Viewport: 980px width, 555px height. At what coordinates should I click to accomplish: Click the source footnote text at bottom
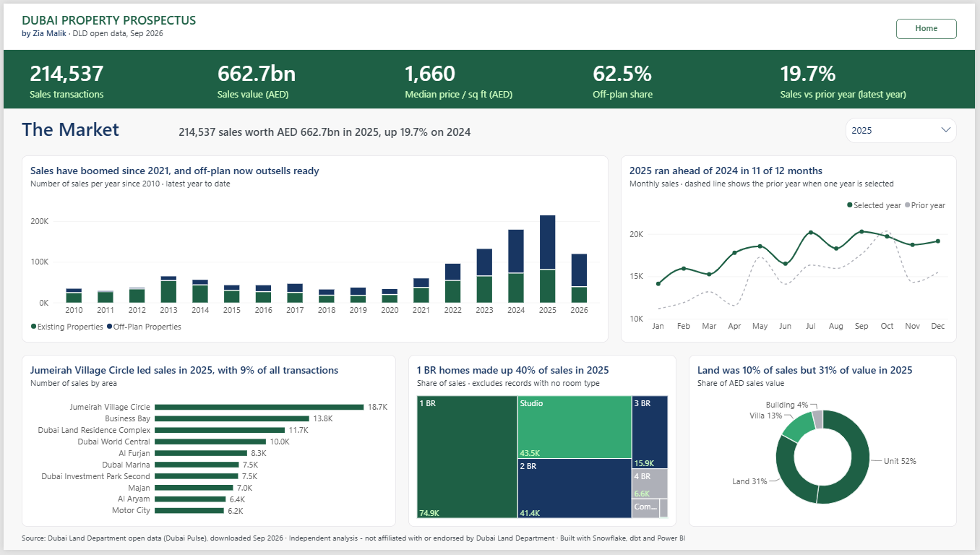point(354,538)
